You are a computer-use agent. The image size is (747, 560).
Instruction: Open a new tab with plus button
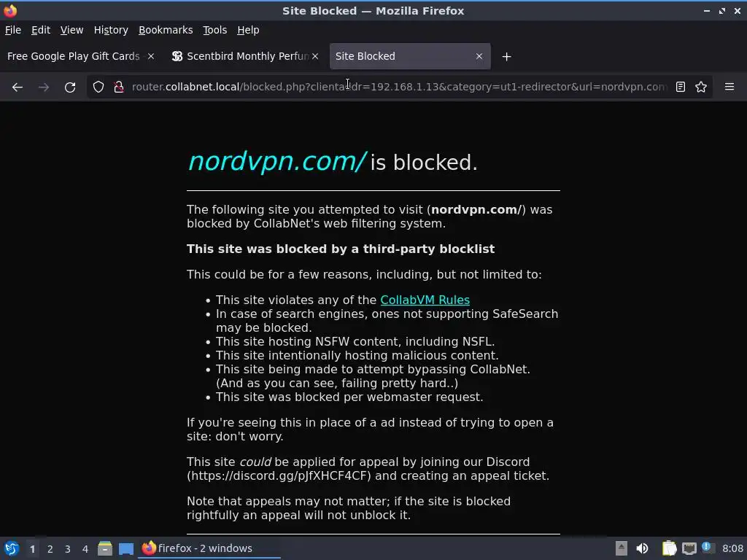[x=506, y=57]
